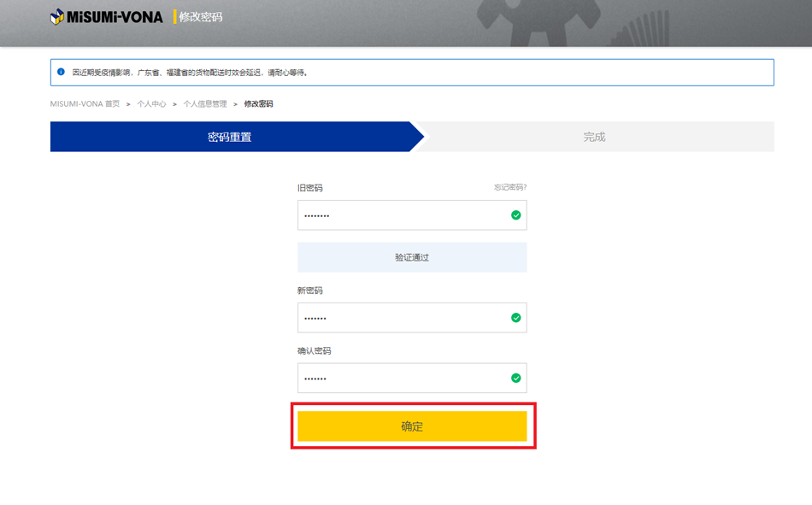Open 个人中心 breadcrumb link
Image resolution: width=812 pixels, height=505 pixels.
pyautogui.click(x=151, y=104)
